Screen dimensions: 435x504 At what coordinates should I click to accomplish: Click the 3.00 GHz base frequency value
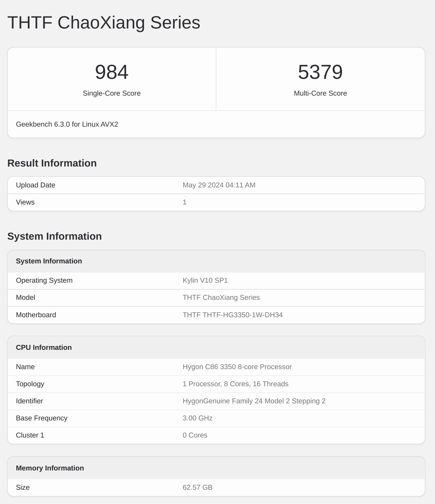pos(197,418)
